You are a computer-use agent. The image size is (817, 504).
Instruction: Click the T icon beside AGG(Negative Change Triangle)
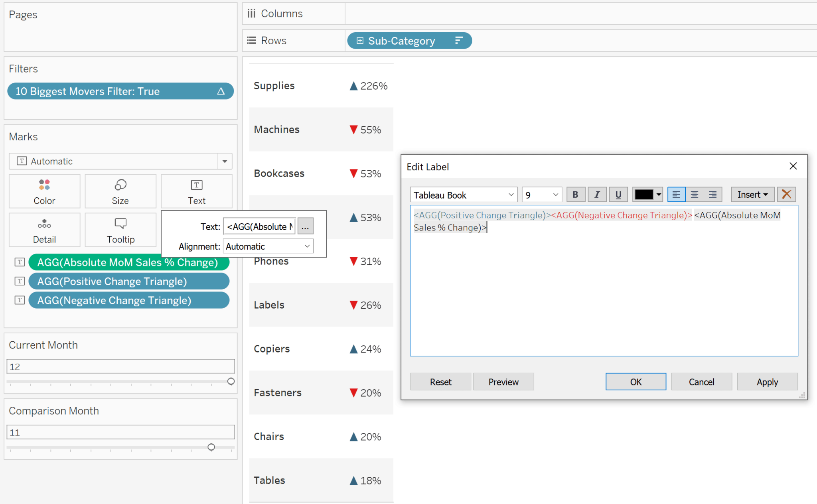(x=19, y=300)
